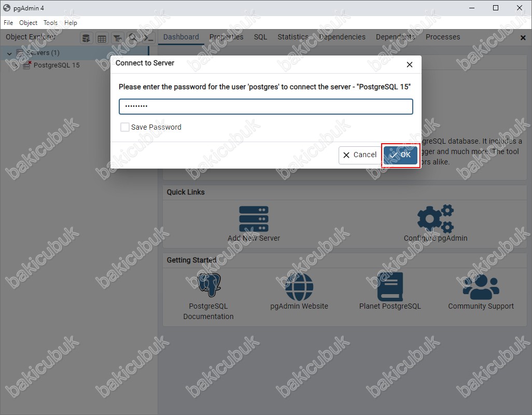The image size is (532, 415).
Task: Click the Filtered Rows toolbar icon
Action: [x=117, y=38]
